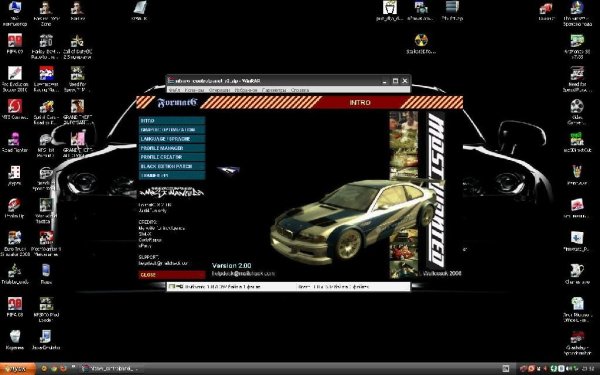Open Profile Creator
Viewport: 600px width, 375px height.
pos(172,157)
